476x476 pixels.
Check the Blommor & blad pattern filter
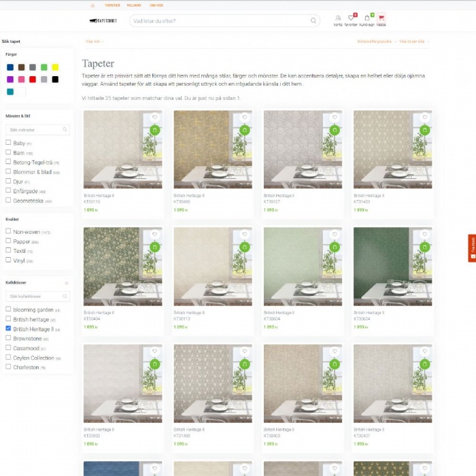point(8,172)
